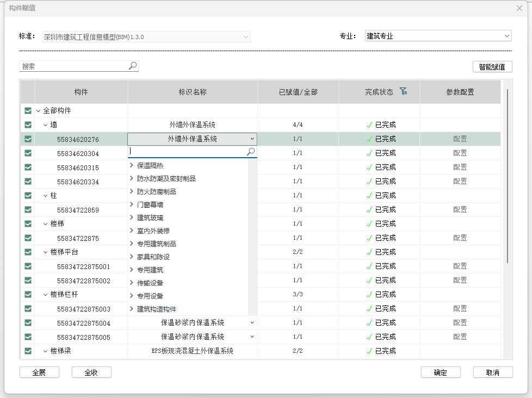Viewport: 532px width, 398px height.
Task: Click the 全展 expand all button
Action: [x=39, y=372]
